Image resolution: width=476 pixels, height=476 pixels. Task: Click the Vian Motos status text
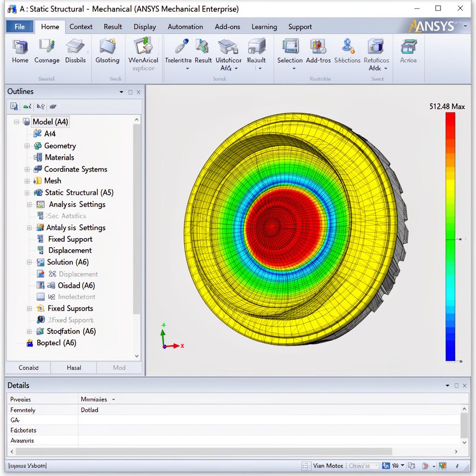[328, 466]
